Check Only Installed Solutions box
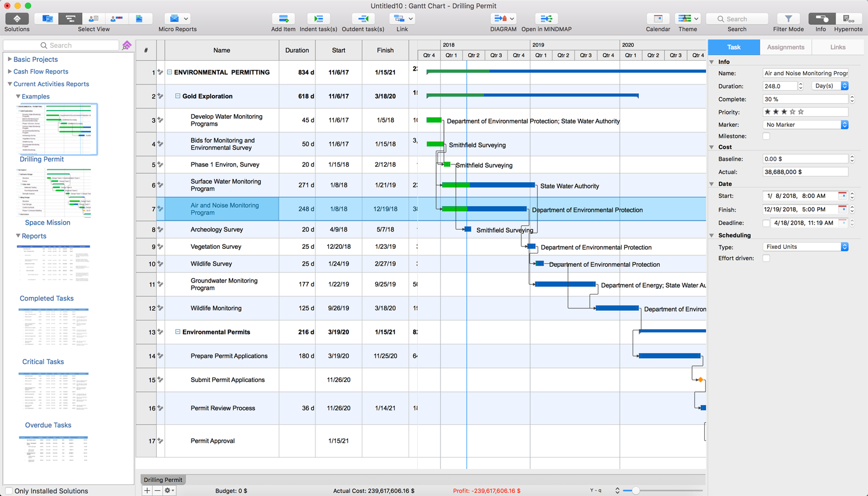Image resolution: width=868 pixels, height=496 pixels. (x=9, y=491)
